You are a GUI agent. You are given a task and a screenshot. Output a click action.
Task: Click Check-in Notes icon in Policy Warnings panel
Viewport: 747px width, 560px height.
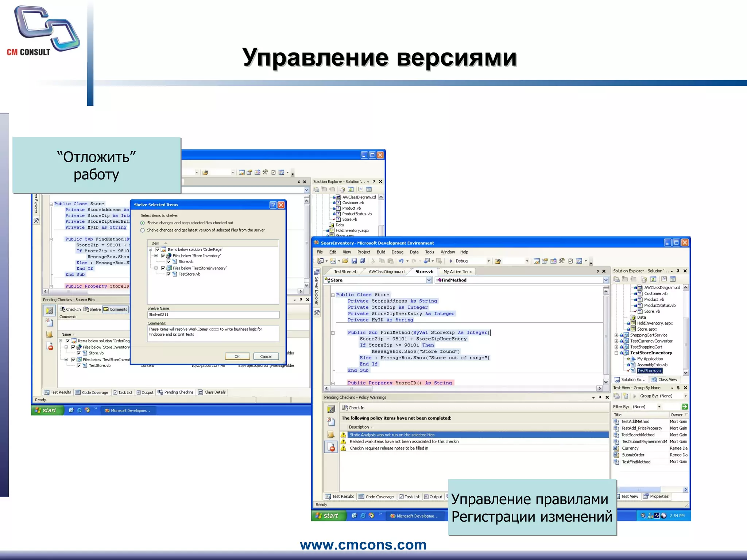pos(331,434)
